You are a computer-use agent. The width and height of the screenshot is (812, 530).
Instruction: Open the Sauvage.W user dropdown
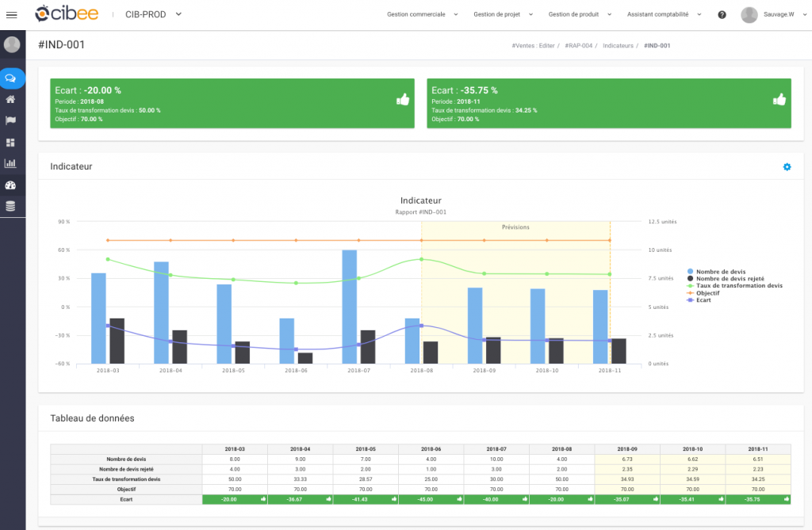784,14
